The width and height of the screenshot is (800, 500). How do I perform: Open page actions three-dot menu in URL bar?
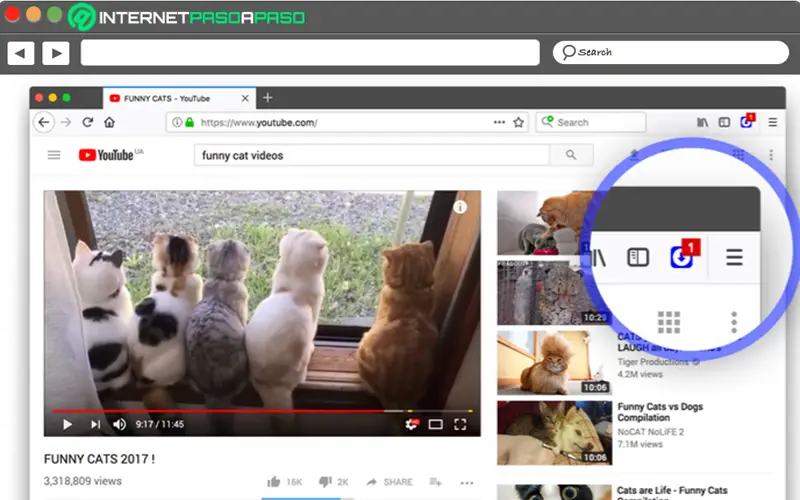coord(499,122)
